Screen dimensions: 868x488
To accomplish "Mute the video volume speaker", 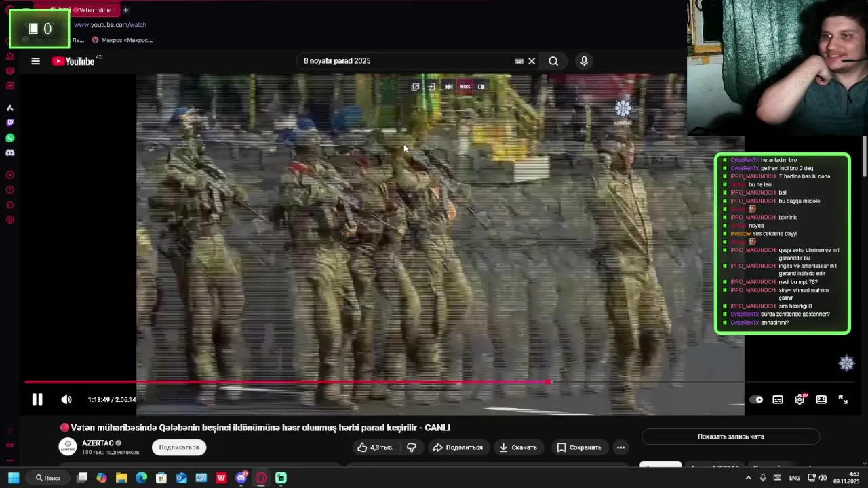I will pyautogui.click(x=66, y=400).
